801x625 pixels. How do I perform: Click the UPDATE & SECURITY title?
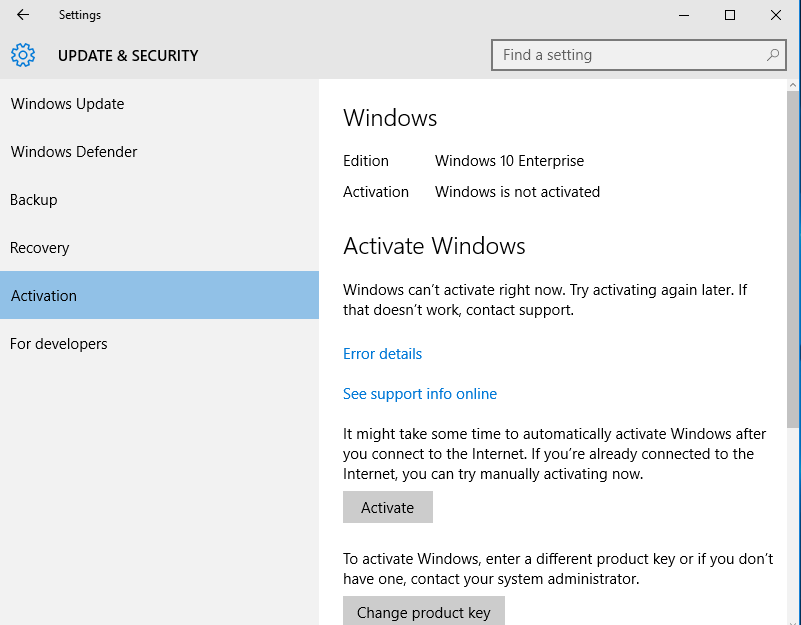pyautogui.click(x=128, y=55)
